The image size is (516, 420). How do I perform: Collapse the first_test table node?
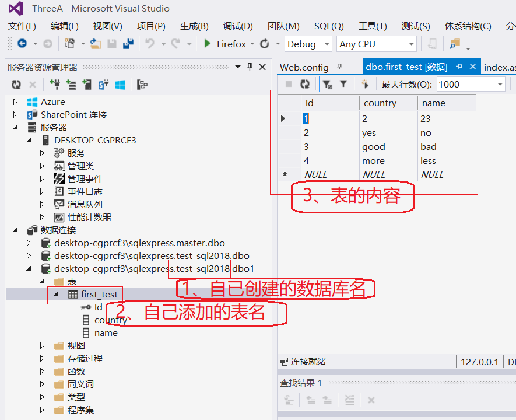click(x=57, y=295)
